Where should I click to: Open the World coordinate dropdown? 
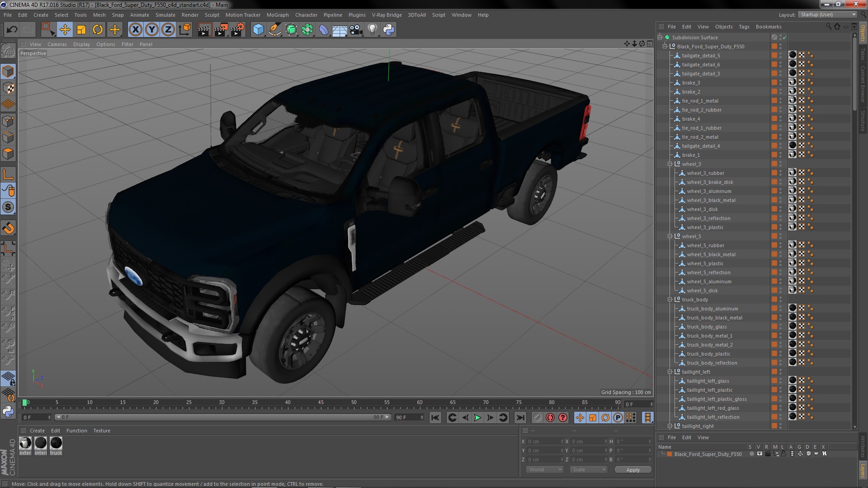544,470
